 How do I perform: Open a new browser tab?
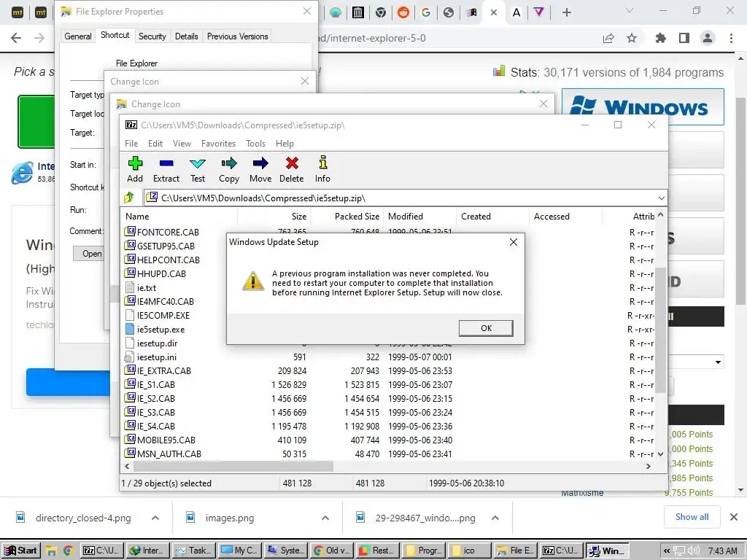[x=566, y=13]
